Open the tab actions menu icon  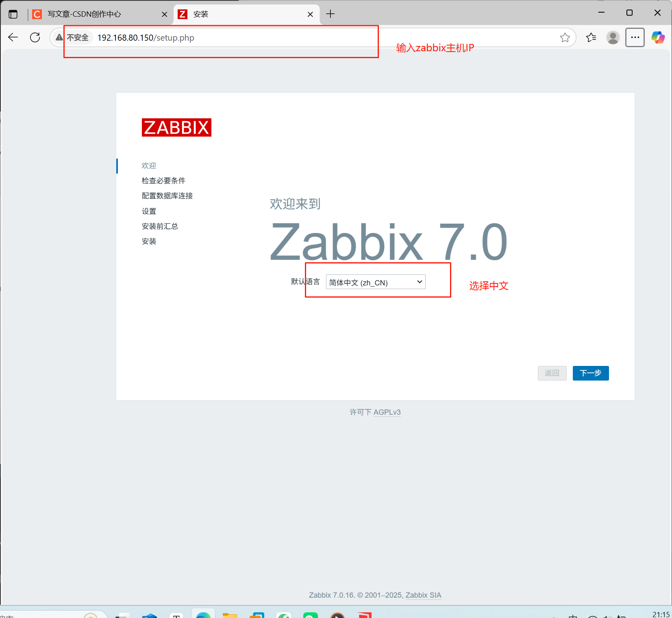pos(13,14)
